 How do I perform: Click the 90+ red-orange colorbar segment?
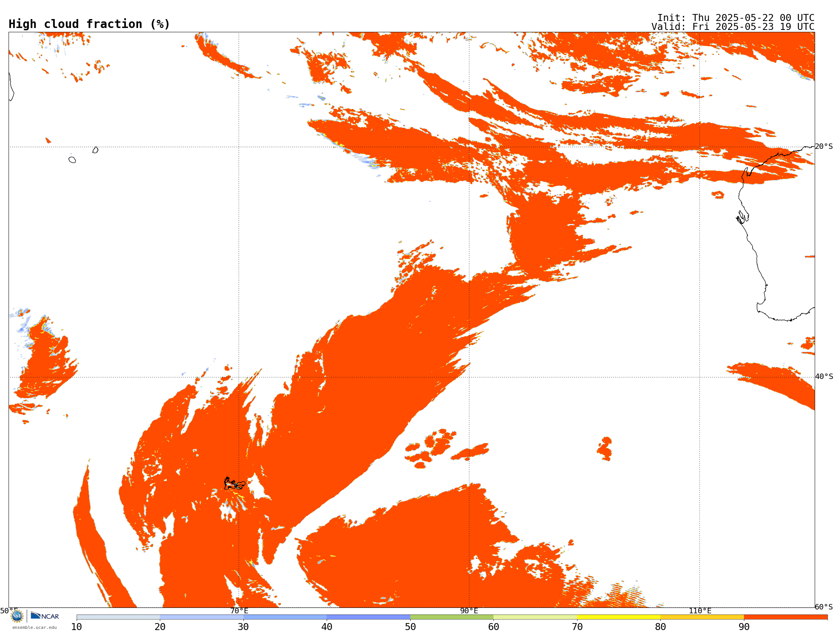pos(786,617)
